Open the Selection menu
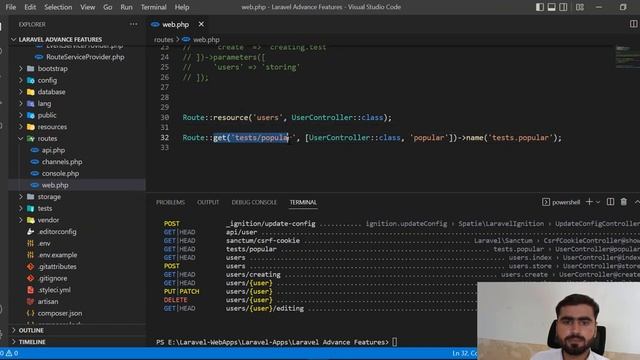 coord(58,7)
